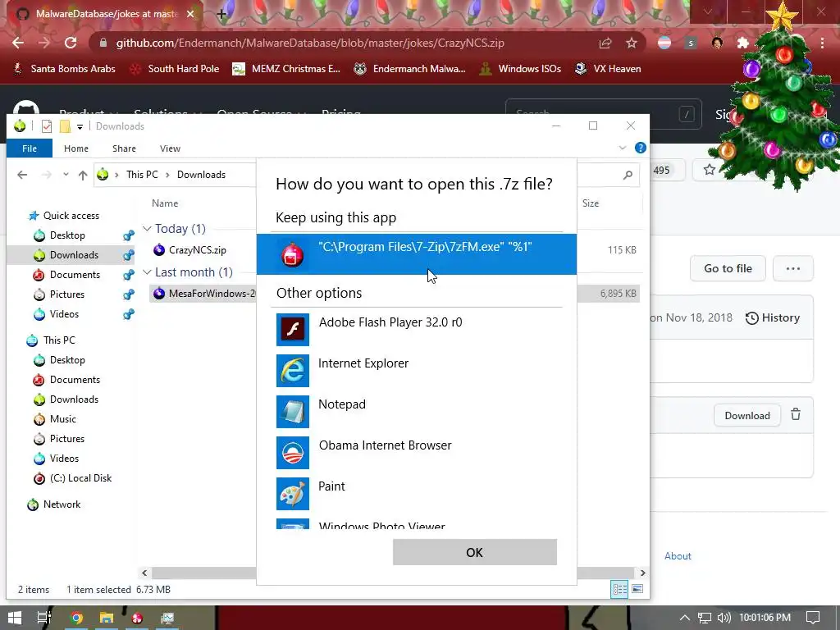Open the File ribbon tab

point(30,148)
